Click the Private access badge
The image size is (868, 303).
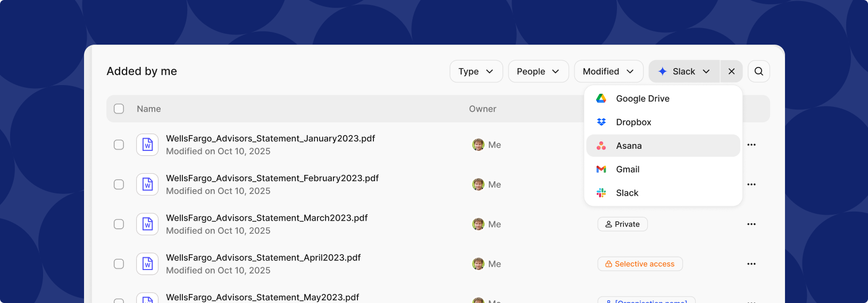(x=622, y=224)
